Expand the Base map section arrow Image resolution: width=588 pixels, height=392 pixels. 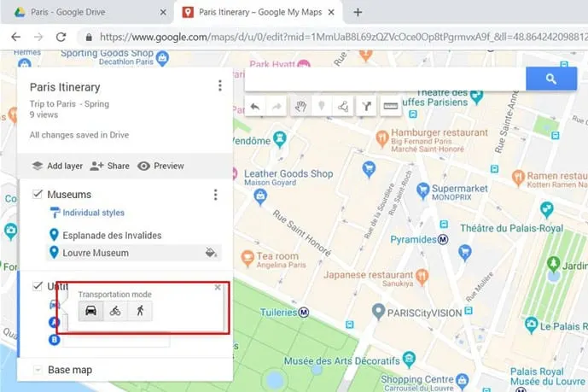pos(38,370)
